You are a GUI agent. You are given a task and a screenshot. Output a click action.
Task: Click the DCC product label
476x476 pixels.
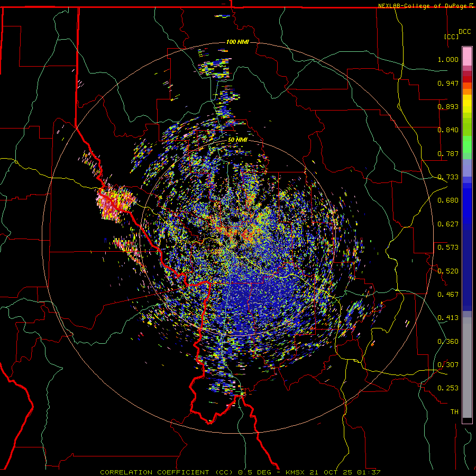point(464,32)
